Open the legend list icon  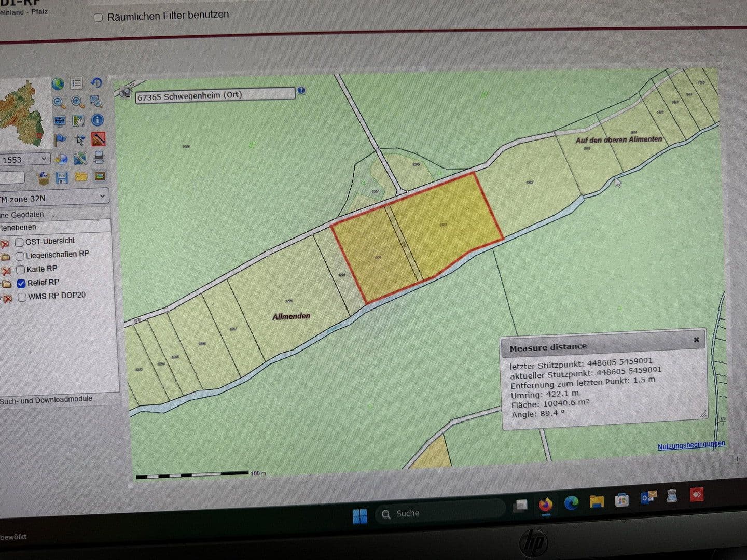pos(77,83)
